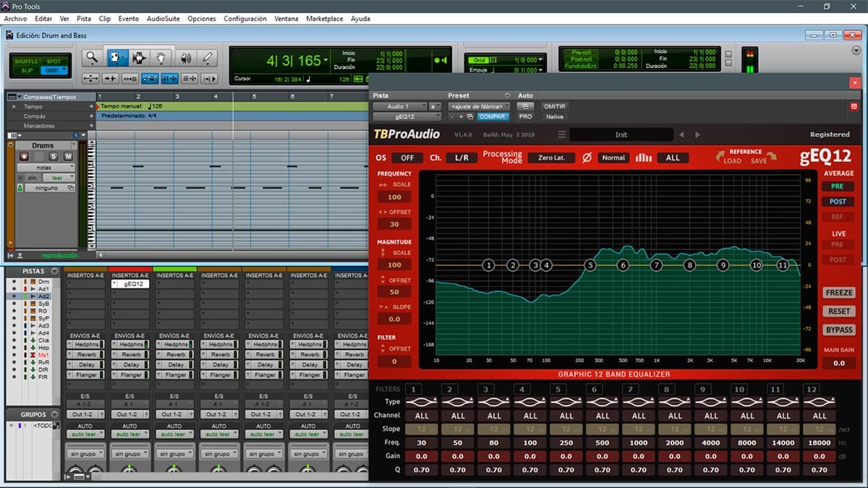Viewport: 868px width, 488px height.
Task: Select EQ band node 1 on graph
Action: [x=489, y=265]
